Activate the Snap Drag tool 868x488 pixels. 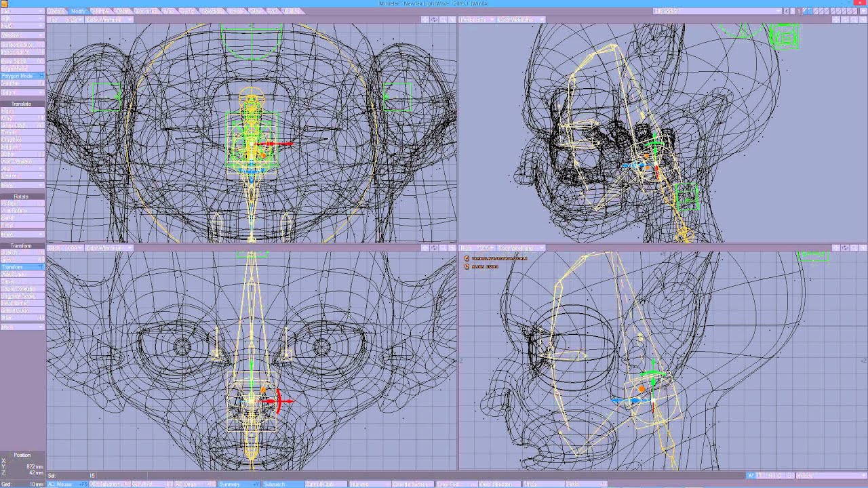(23, 125)
